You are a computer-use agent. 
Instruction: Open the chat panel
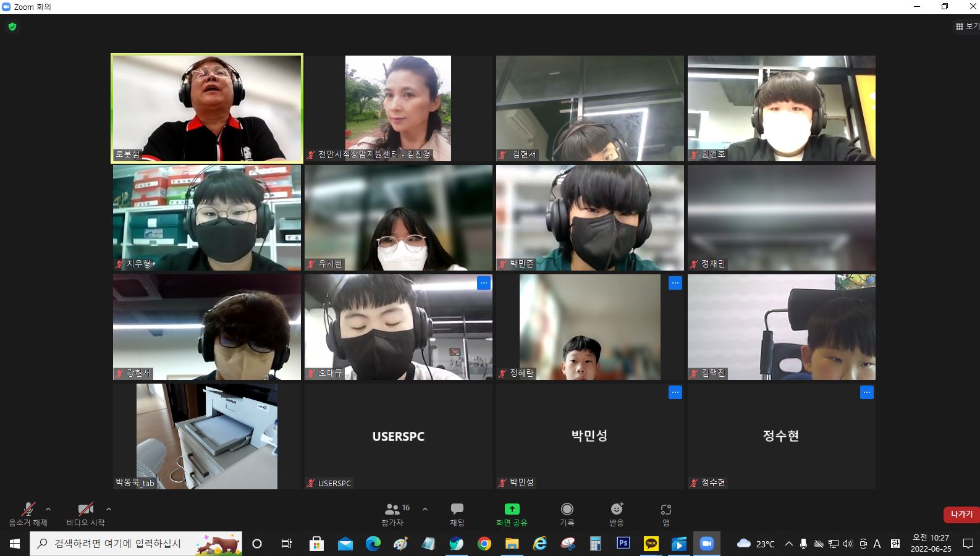point(457,510)
